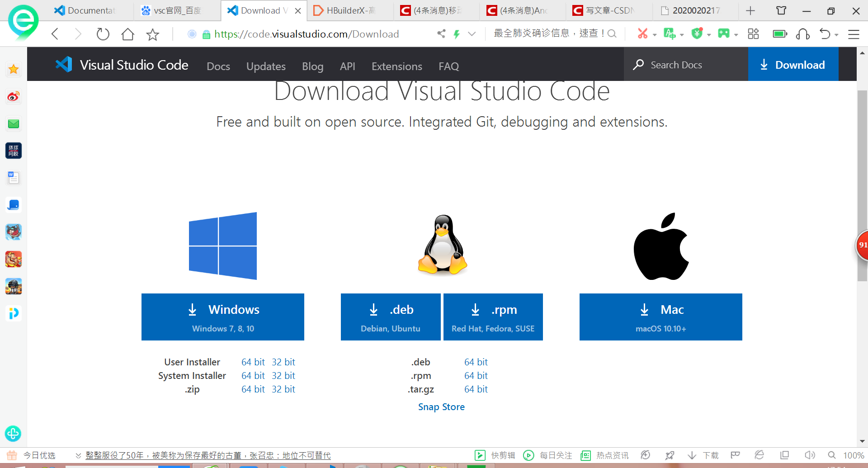Toggle the lightning bolt speed mode

coord(457,33)
